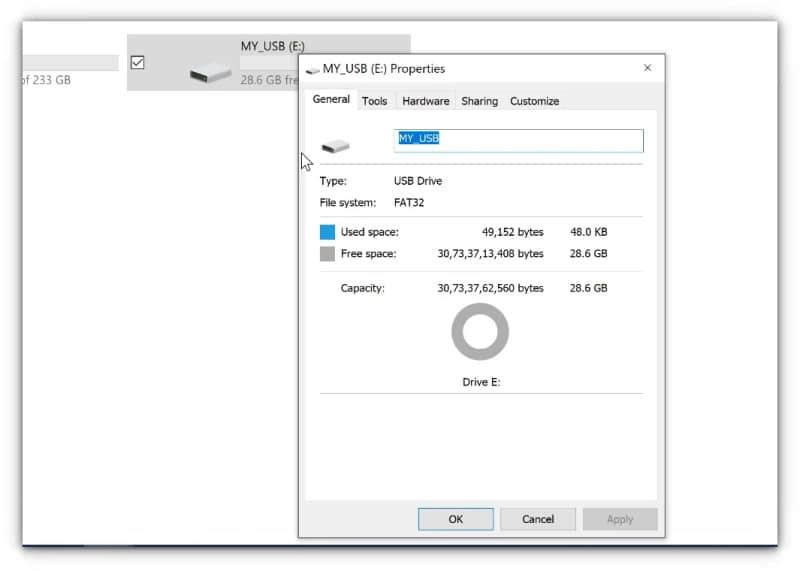Click the drive icon beside the name field
800x571 pixels.
tap(335, 146)
